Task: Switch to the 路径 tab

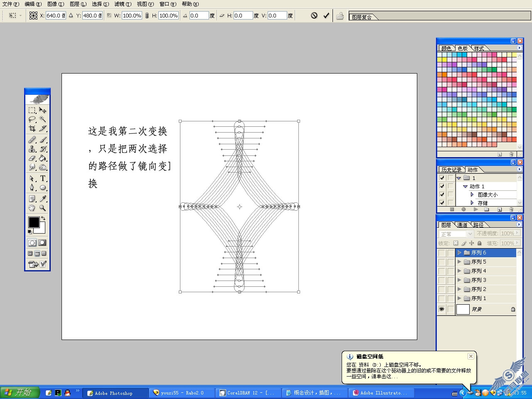Action: (478, 225)
